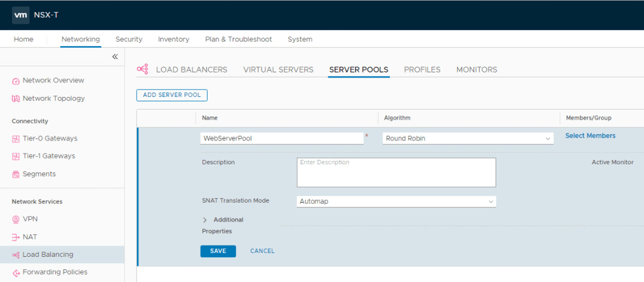Image resolution: width=644 pixels, height=282 pixels.
Task: Expand the Additional Properties section
Action: 205,220
